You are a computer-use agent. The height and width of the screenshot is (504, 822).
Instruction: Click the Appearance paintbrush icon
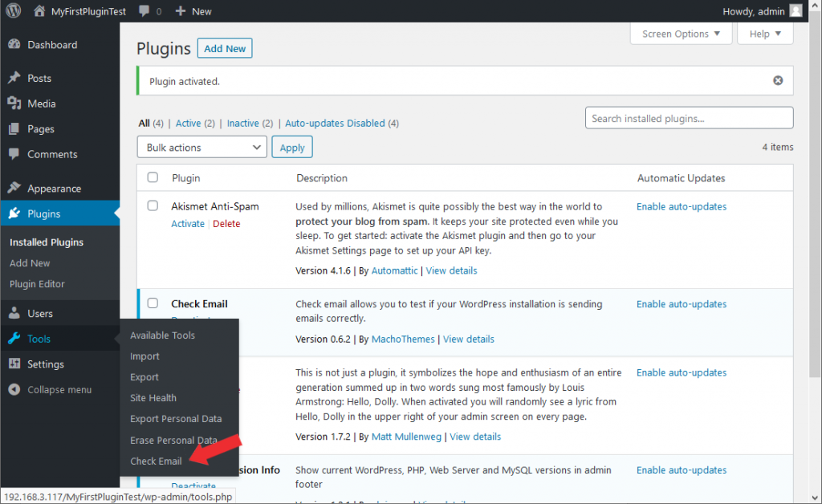click(14, 189)
